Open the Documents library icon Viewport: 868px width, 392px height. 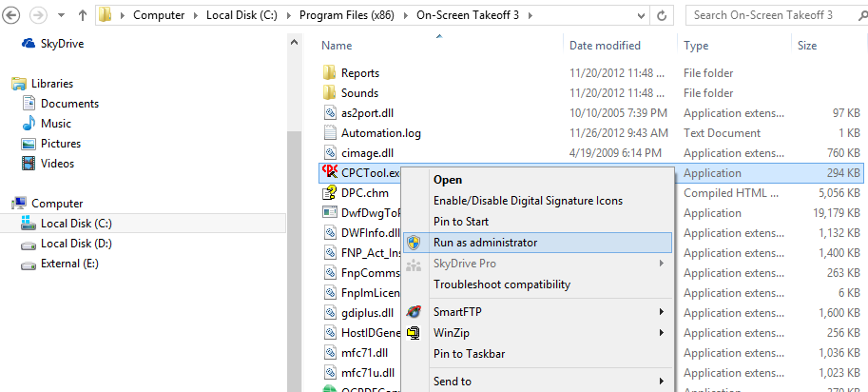pos(29,104)
